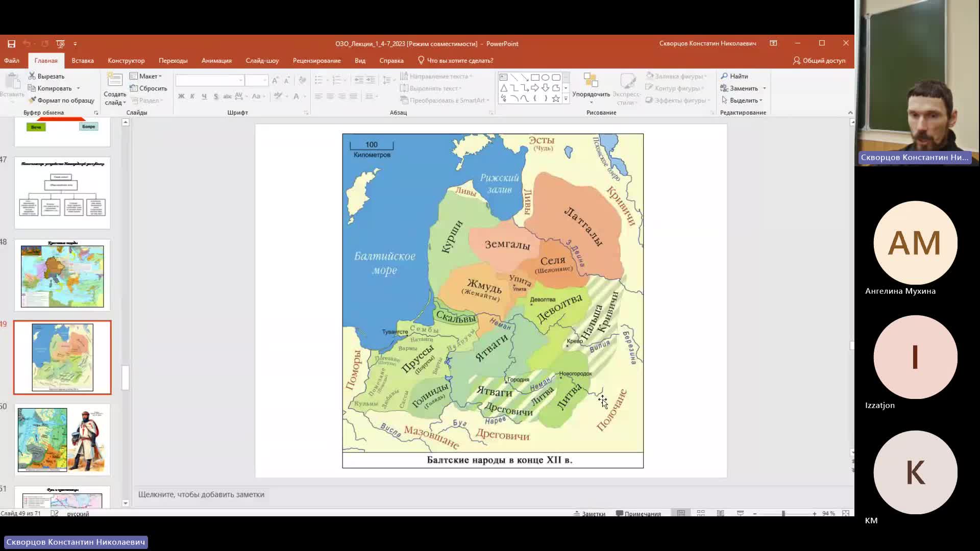Switch to the Слайд-шоу ribbon tab
This screenshot has width=980, height=551.
262,60
